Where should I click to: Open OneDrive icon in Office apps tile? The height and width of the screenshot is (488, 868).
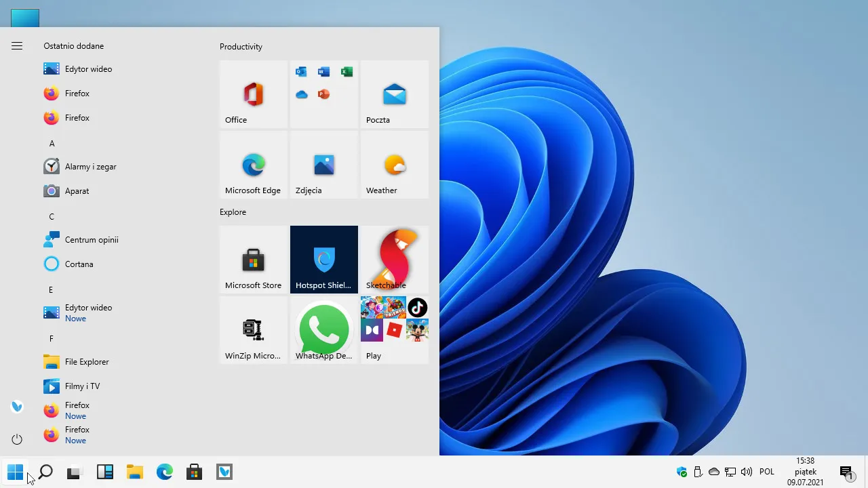tap(302, 94)
